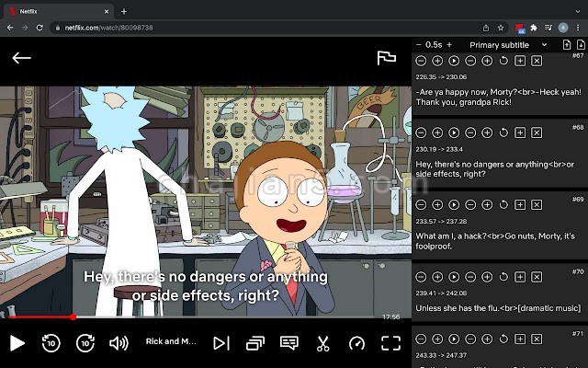Viewport: 588px width, 368px height.
Task: Select the Netflix browser tab
Action: [x=58, y=11]
